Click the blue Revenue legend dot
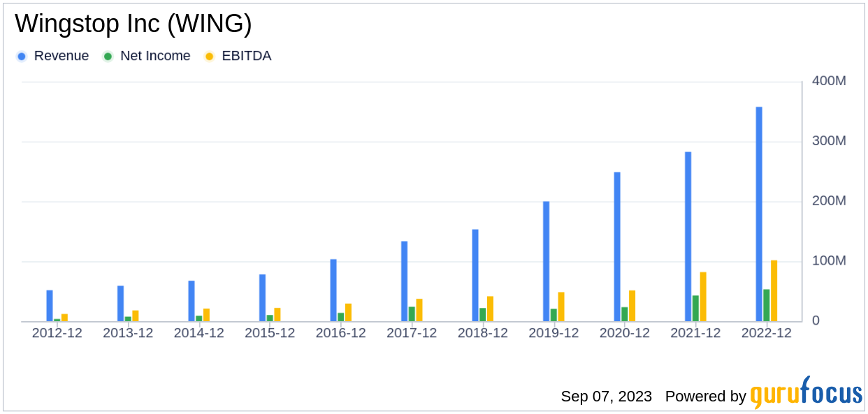The height and width of the screenshot is (414, 868). (x=22, y=57)
